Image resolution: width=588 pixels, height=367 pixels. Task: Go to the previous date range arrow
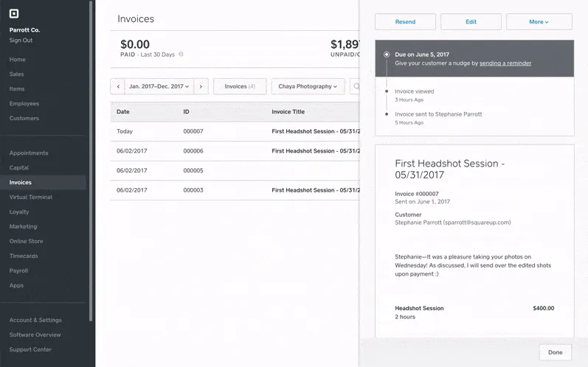point(118,86)
